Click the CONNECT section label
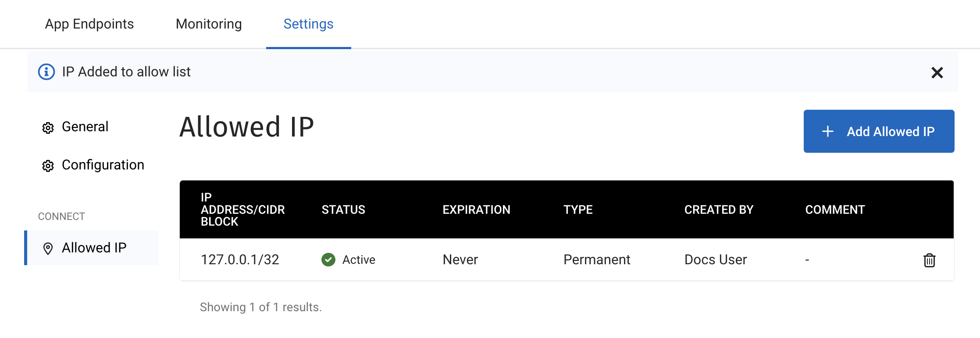980x338 pixels. coord(61,216)
